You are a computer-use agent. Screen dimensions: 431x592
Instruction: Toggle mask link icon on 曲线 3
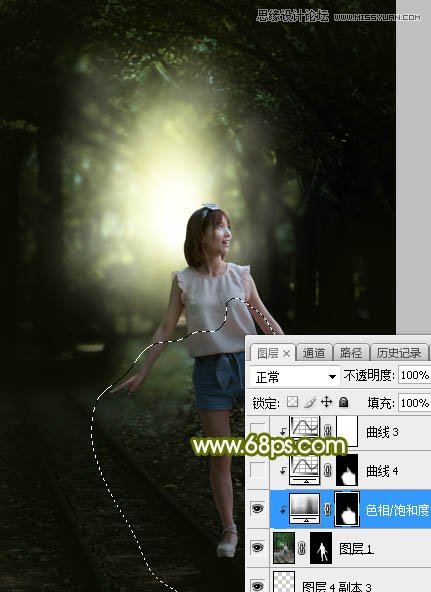click(x=328, y=430)
